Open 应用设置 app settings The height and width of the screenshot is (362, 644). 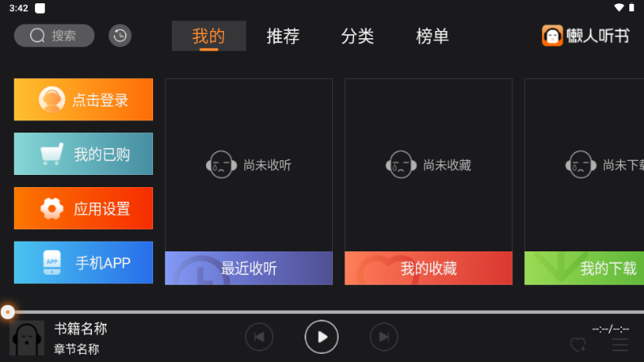click(83, 208)
